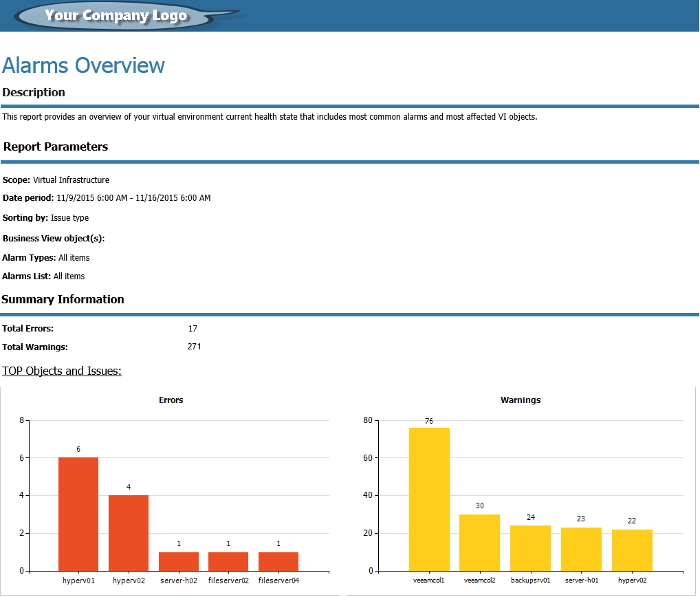Viewport: 700px width, 597px height.
Task: Click the Date period value 11/9/2015 - 11/16/2015
Action: pos(133,198)
